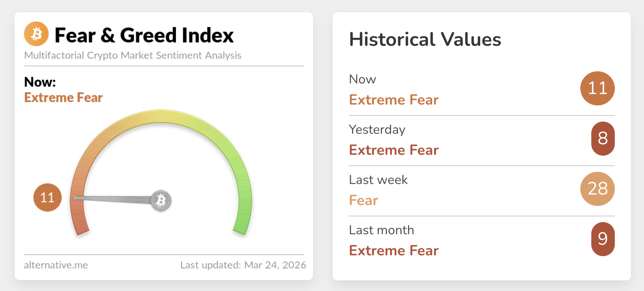
Task: Select the Last week Fear label
Action: pyautogui.click(x=363, y=201)
